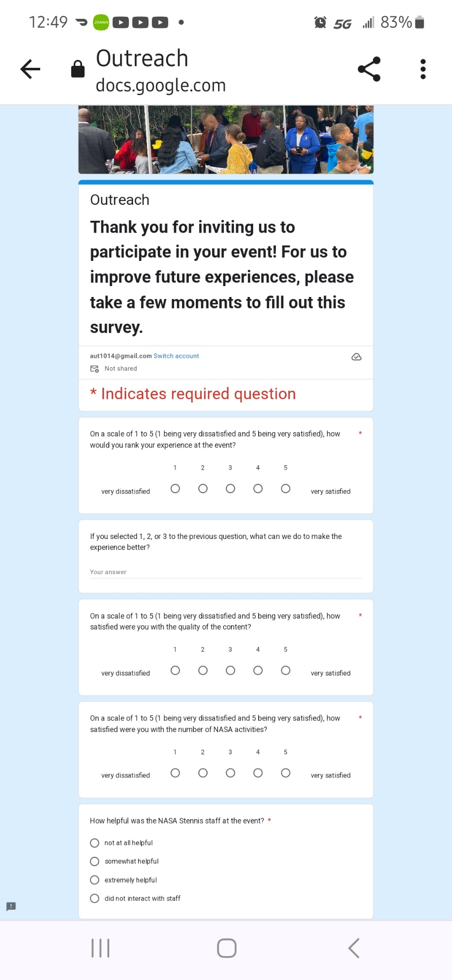This screenshot has width=452, height=980.
Task: Select 'did not interact with staff'
Action: click(x=95, y=898)
